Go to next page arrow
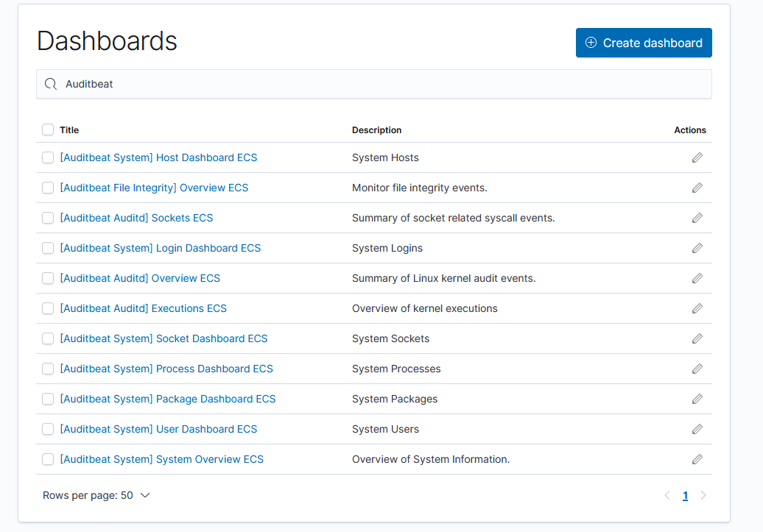Screen dimensions: 763x532 tap(703, 495)
